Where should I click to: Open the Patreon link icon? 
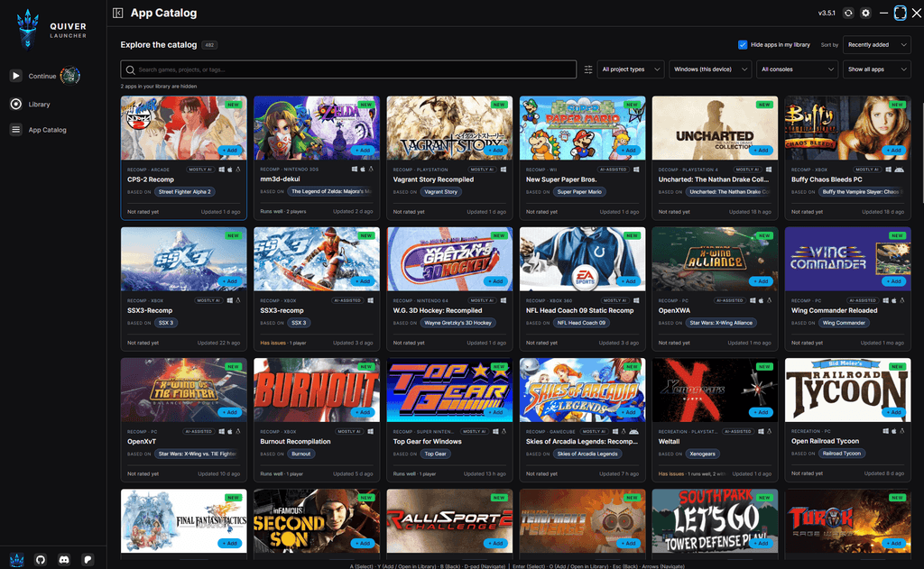pos(88,560)
